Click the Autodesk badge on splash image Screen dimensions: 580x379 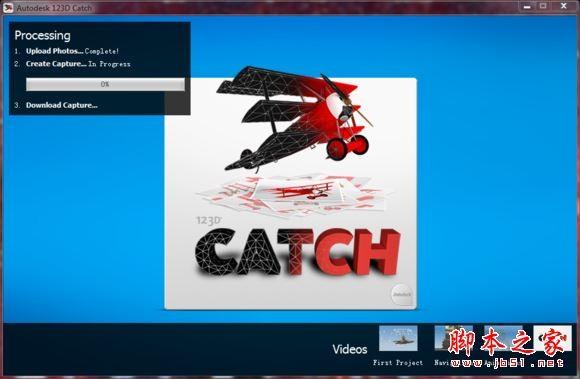pyautogui.click(x=401, y=294)
